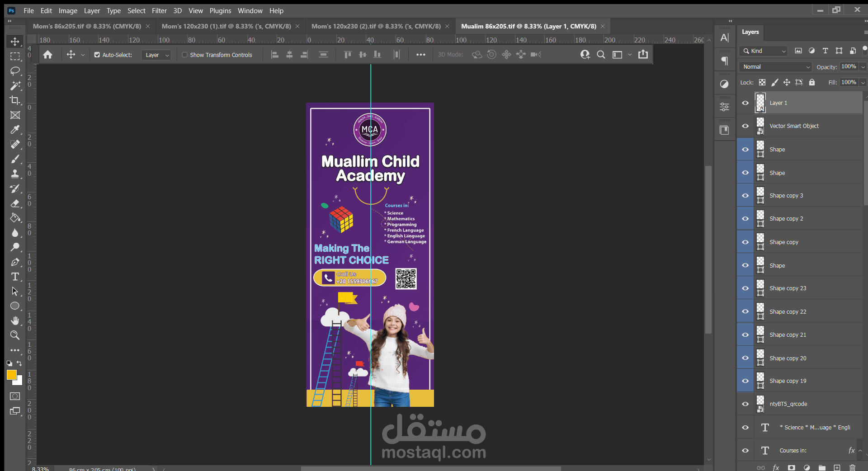Select the Eyedropper tool
This screenshot has width=868, height=471.
(15, 130)
